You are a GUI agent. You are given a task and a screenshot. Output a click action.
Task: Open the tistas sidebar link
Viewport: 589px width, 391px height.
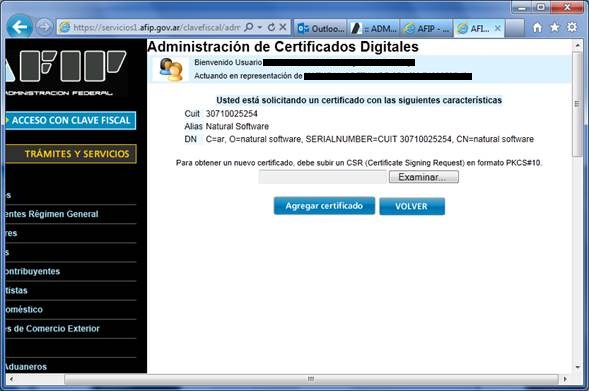[x=17, y=290]
